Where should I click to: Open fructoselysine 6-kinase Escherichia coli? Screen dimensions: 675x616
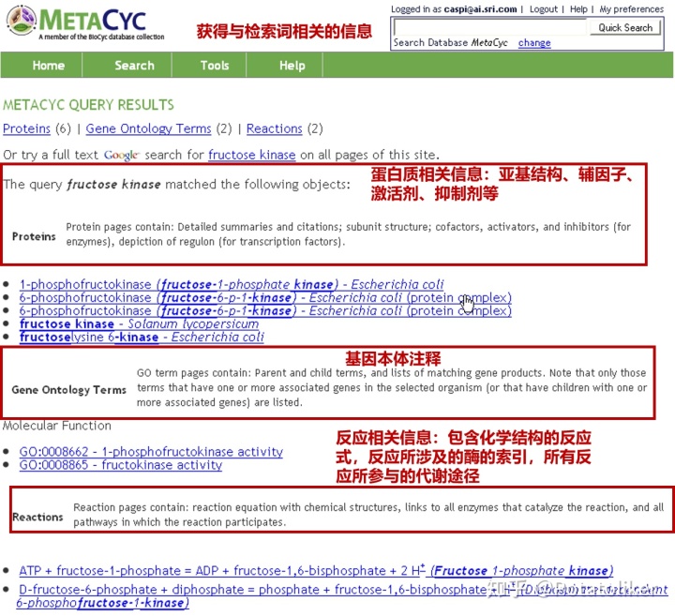[x=142, y=337]
